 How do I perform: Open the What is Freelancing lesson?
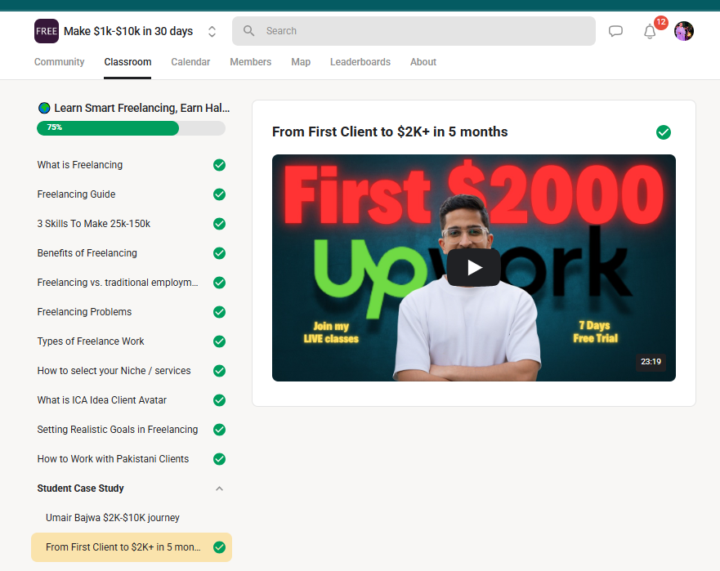80,165
